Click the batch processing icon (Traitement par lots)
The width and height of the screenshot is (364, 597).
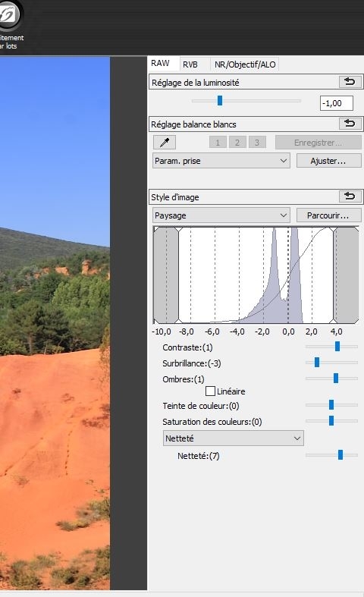point(11,16)
